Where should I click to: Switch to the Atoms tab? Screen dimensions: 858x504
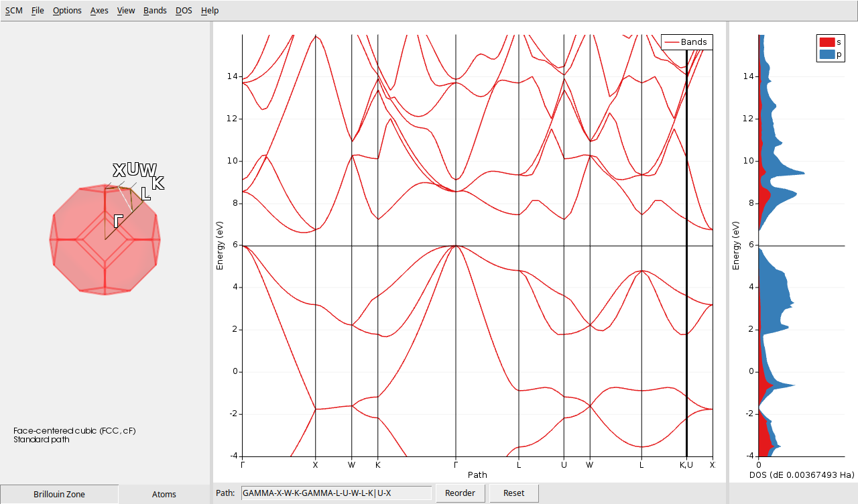tap(164, 494)
